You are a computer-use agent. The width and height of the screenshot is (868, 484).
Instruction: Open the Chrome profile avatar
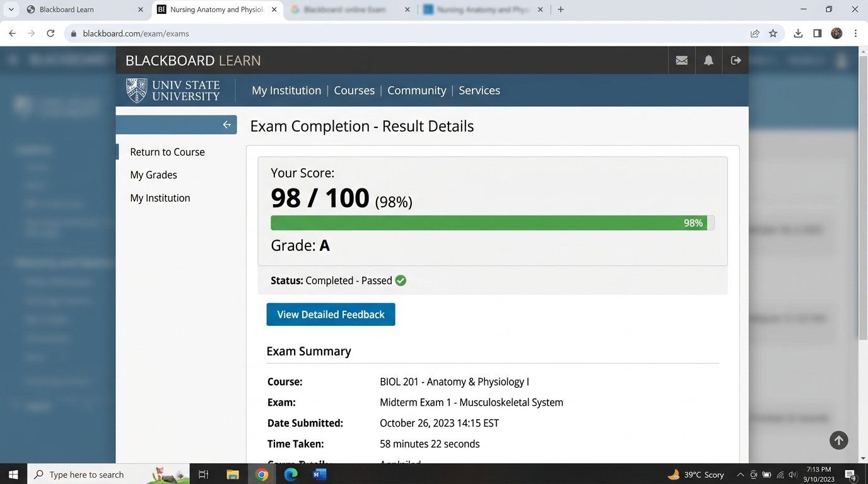(836, 33)
